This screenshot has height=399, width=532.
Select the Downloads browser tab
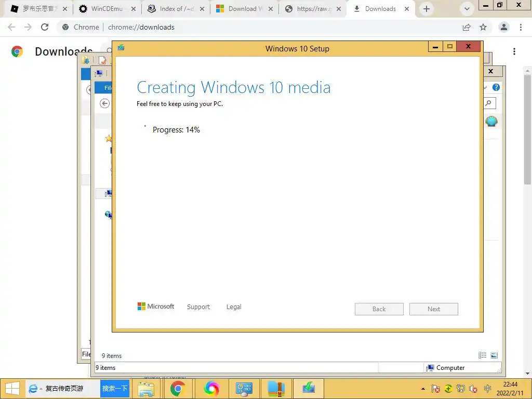coord(380,9)
